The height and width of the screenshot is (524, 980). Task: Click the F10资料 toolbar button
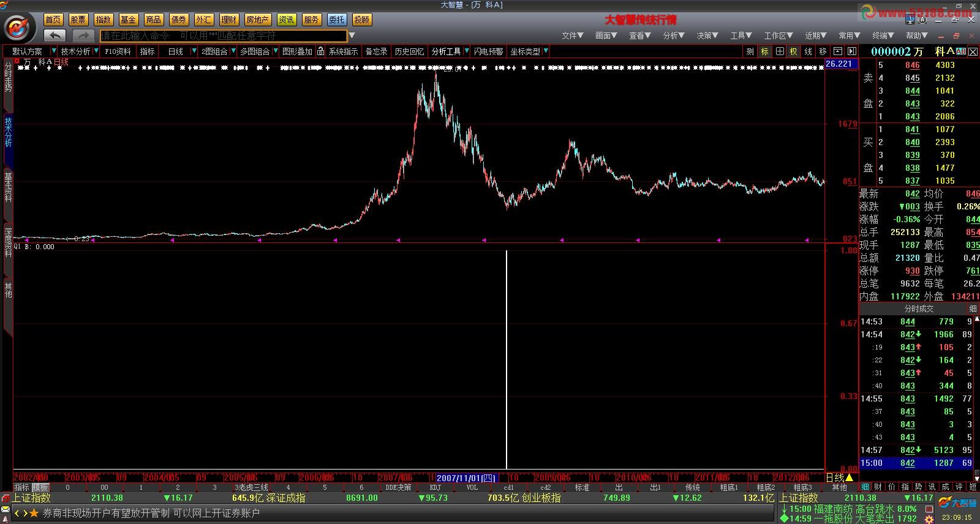(x=118, y=51)
